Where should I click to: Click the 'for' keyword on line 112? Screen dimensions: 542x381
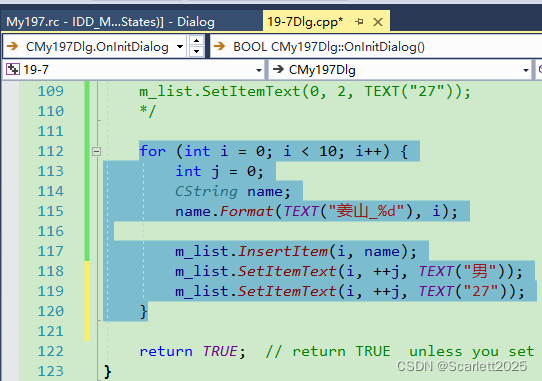tap(153, 151)
